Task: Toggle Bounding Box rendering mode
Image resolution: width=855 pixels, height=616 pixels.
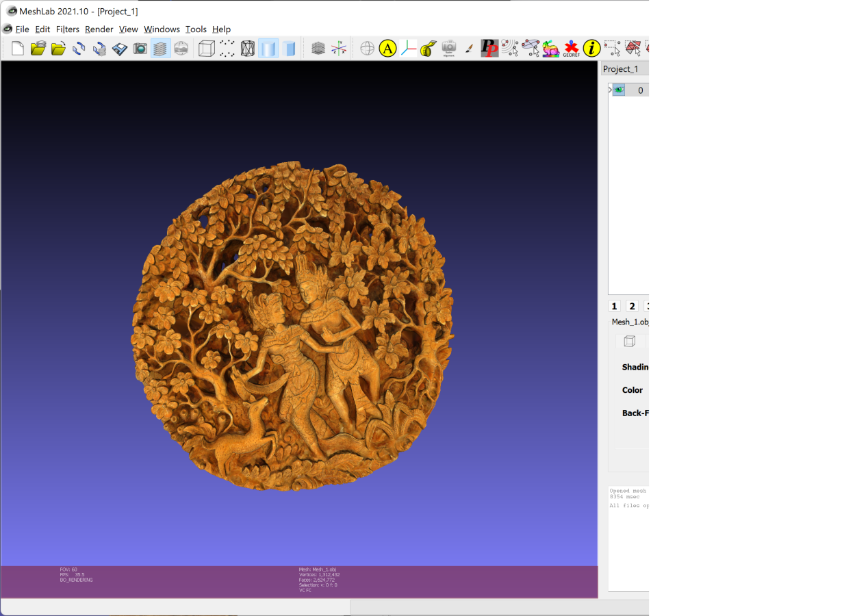Action: (207, 49)
